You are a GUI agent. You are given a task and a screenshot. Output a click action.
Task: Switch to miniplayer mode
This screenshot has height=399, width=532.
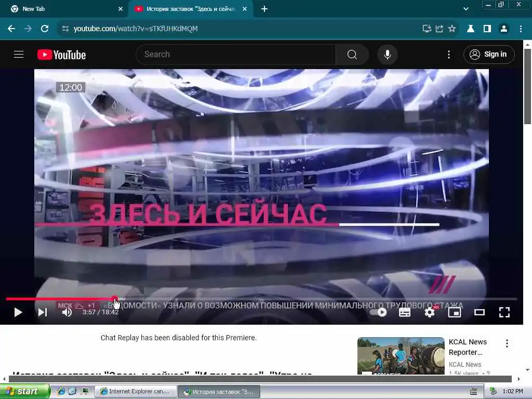(x=455, y=312)
